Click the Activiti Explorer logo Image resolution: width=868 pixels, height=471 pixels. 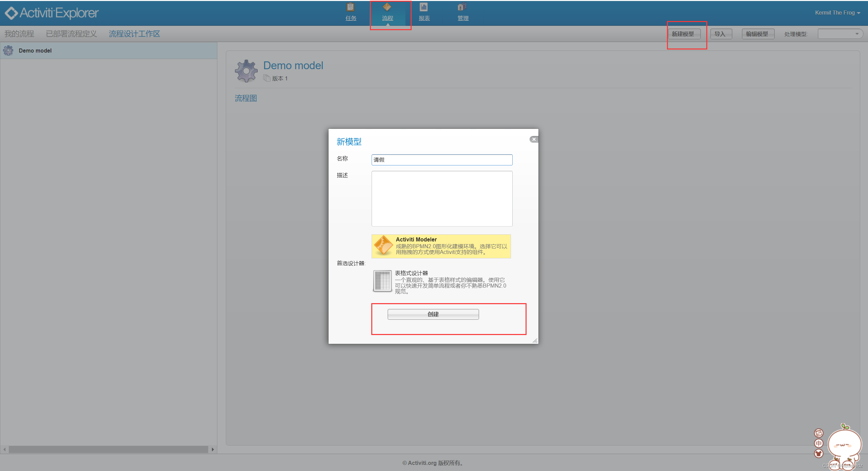[x=52, y=13]
